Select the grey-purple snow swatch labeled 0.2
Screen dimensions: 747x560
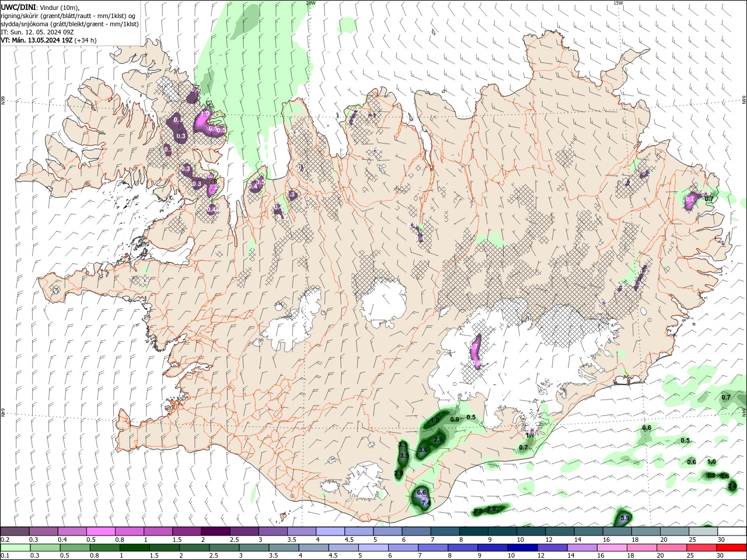pos(15,531)
